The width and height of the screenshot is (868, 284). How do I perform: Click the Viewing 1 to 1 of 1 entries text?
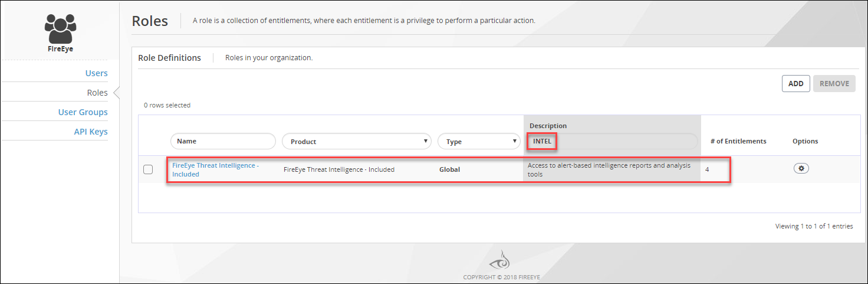tap(814, 226)
